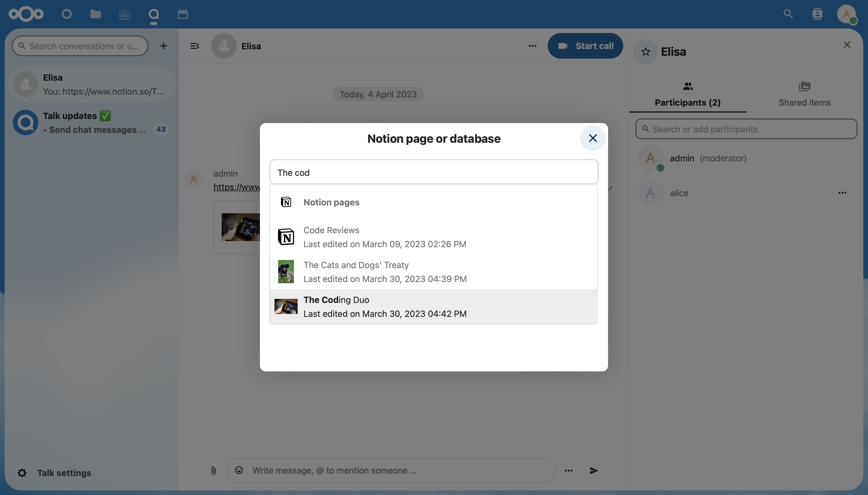The height and width of the screenshot is (495, 868).
Task: Click the attach file paperclip icon
Action: [x=214, y=471]
